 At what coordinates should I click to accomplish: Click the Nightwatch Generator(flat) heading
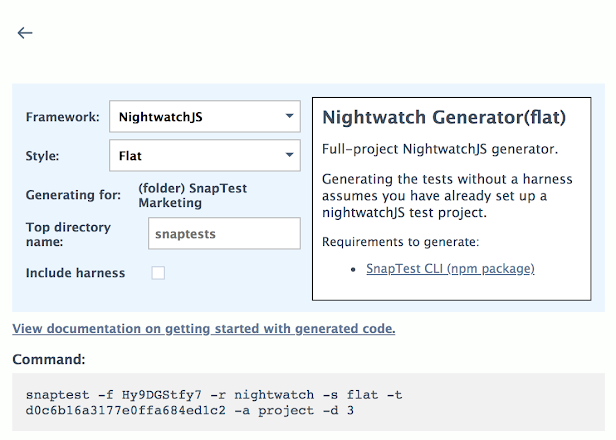point(444,117)
